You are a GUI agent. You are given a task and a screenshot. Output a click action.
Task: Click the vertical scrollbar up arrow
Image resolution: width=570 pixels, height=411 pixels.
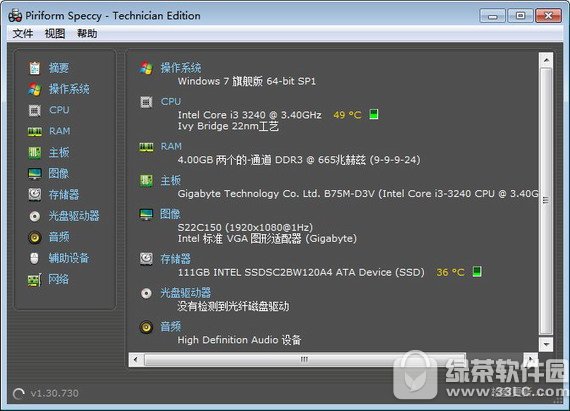[x=546, y=59]
